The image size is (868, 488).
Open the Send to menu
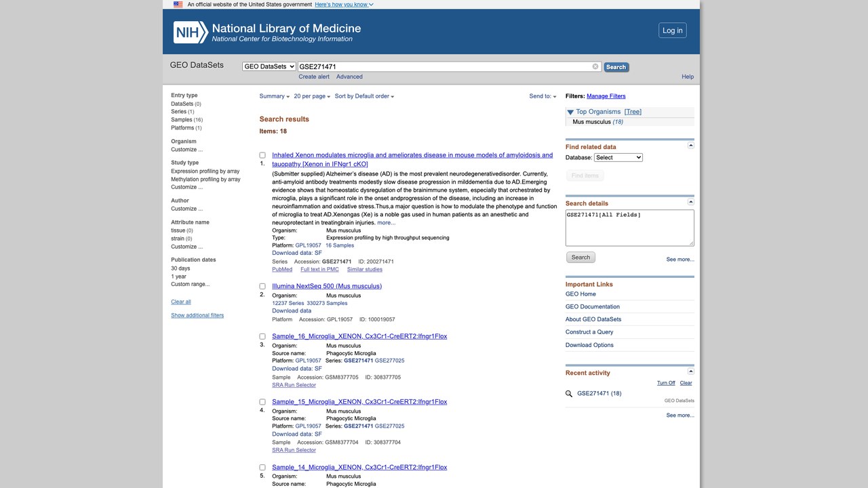pyautogui.click(x=542, y=96)
